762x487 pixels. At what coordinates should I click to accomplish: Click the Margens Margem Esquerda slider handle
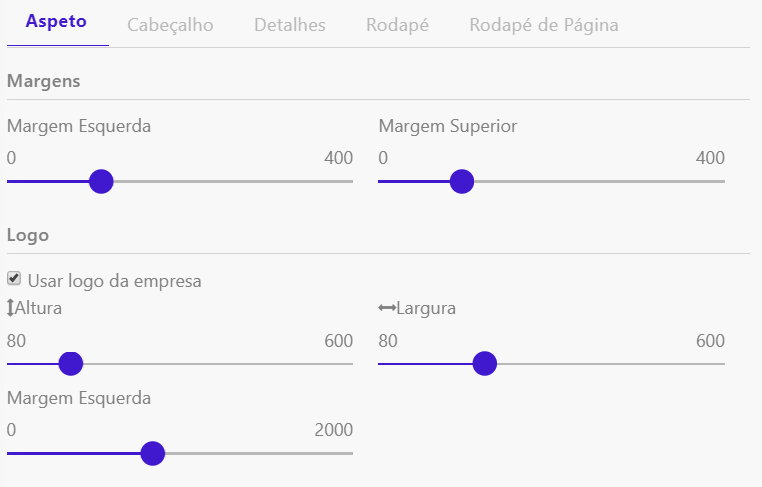(101, 181)
